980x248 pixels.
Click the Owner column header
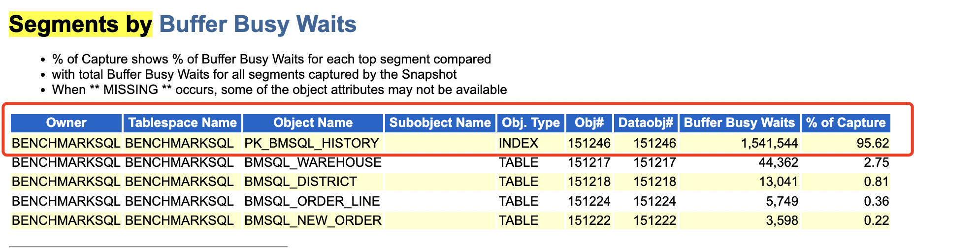coord(66,123)
